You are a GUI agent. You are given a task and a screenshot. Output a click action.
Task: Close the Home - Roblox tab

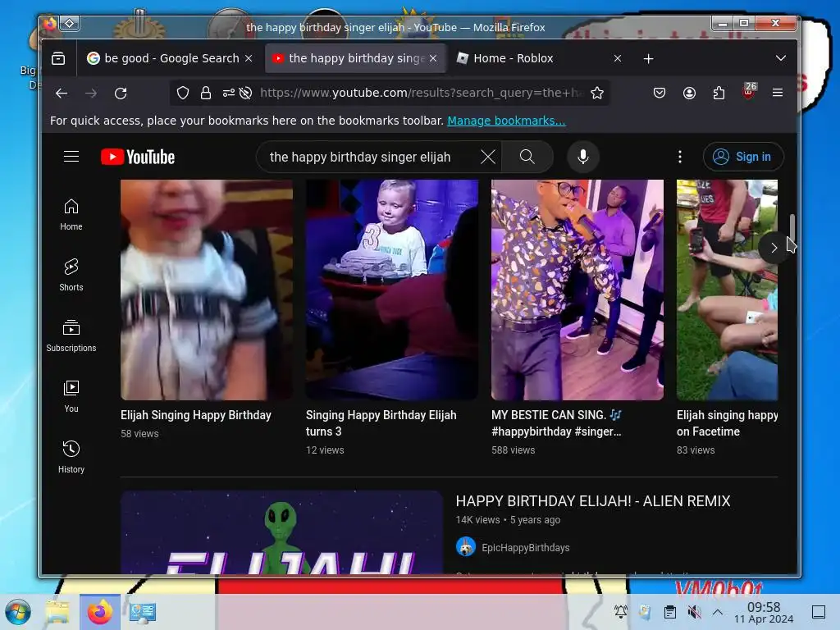click(x=618, y=58)
